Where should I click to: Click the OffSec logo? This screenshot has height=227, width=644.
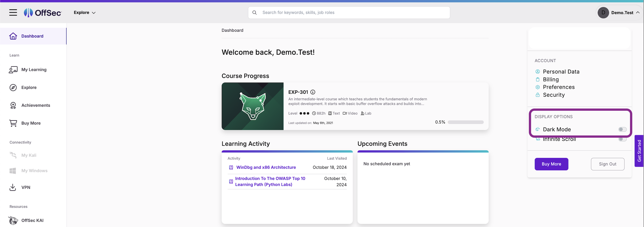point(43,12)
